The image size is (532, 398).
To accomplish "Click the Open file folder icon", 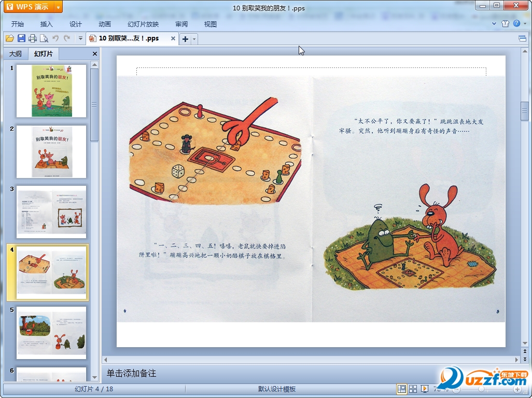I will (10, 38).
